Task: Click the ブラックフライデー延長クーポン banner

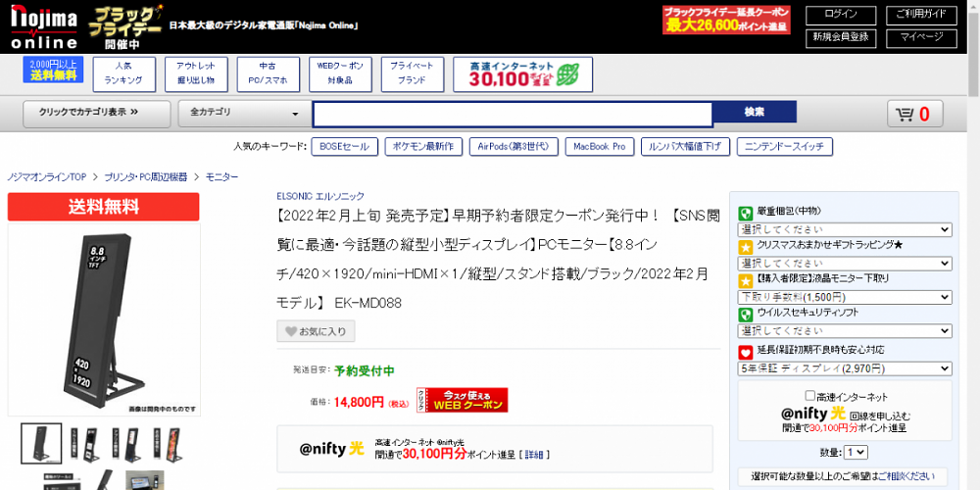Action: coord(726,20)
